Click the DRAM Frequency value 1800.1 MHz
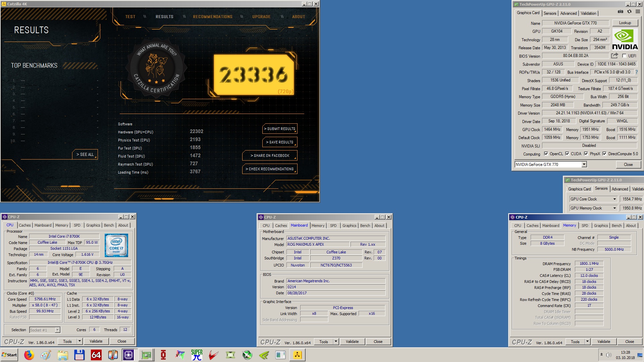The width and height of the screenshot is (644, 362). [x=589, y=263]
